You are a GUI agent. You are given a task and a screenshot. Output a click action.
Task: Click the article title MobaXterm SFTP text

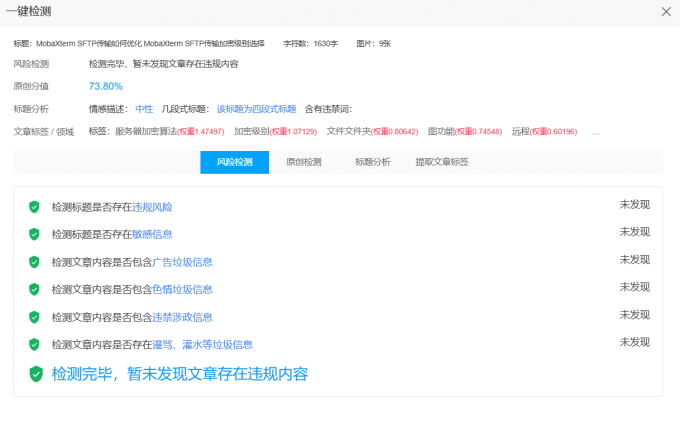pos(150,43)
